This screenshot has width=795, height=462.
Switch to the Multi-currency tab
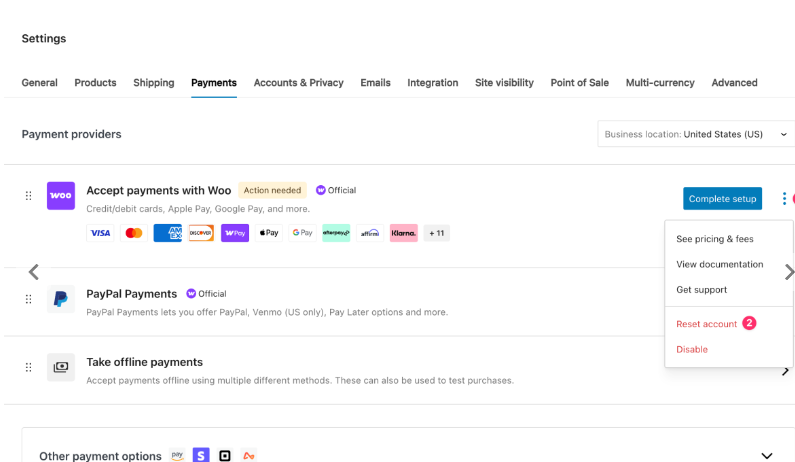pyautogui.click(x=660, y=83)
